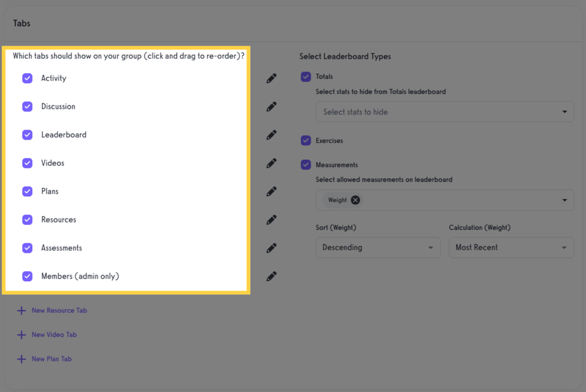Click the edit pencil next to Discussion
586x392 pixels.
(271, 106)
